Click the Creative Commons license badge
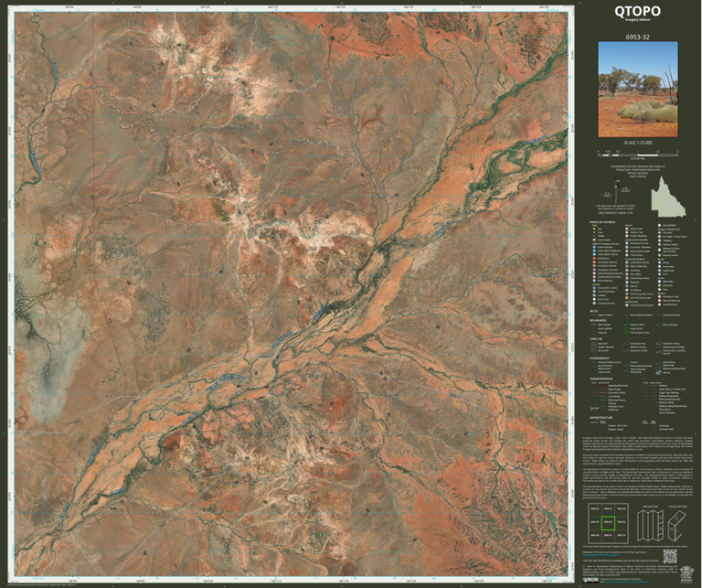 click(x=590, y=580)
